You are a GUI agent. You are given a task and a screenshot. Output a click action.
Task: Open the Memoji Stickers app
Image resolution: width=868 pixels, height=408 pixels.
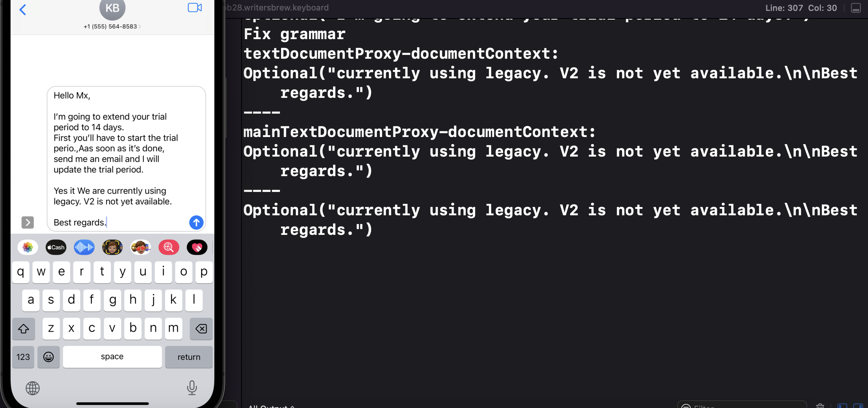coord(112,247)
